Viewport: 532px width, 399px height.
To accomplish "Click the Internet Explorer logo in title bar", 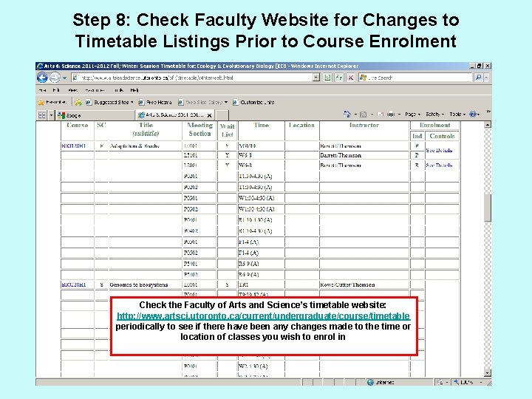I will point(40,66).
